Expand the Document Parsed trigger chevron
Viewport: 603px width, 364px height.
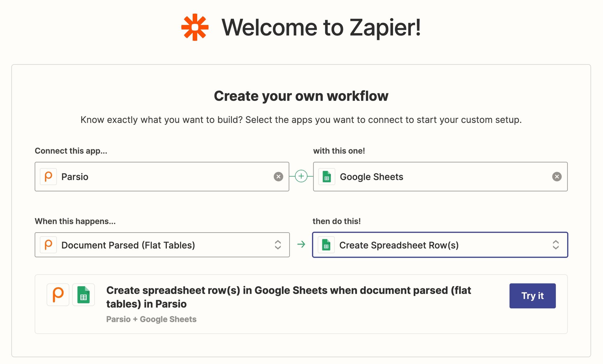point(278,245)
